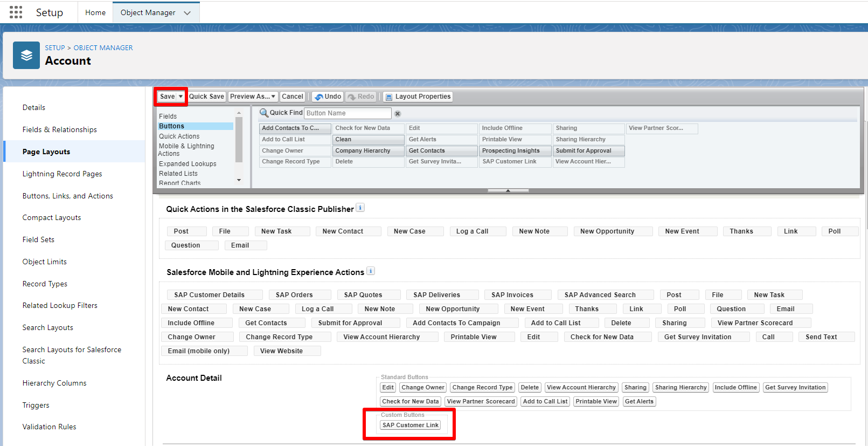Viewport: 868px width, 446px height.
Task: Open Layout Properties
Action: click(x=418, y=97)
